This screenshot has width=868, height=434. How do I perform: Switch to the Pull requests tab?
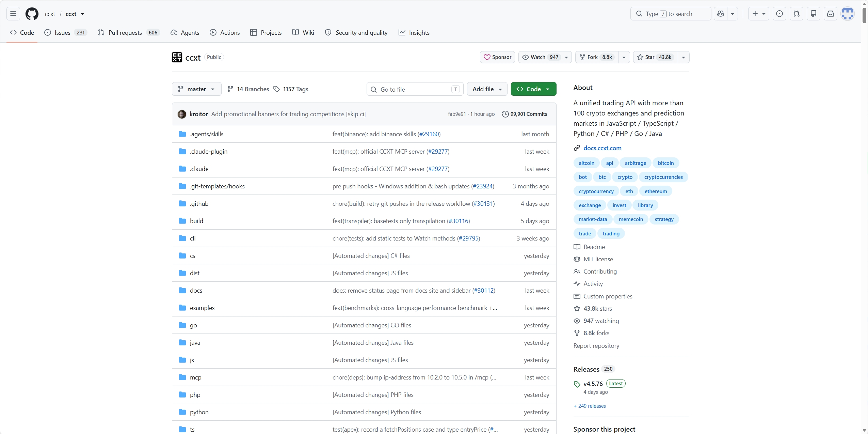tap(129, 32)
